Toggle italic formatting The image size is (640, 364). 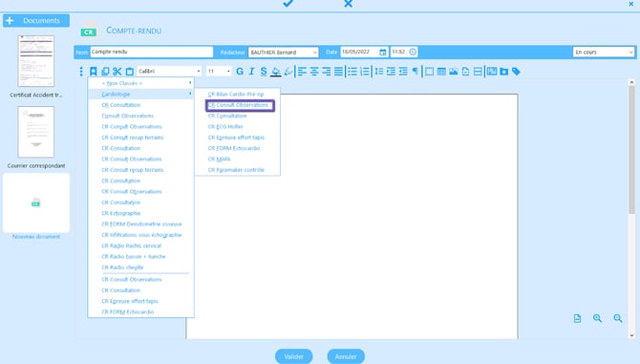click(x=251, y=72)
